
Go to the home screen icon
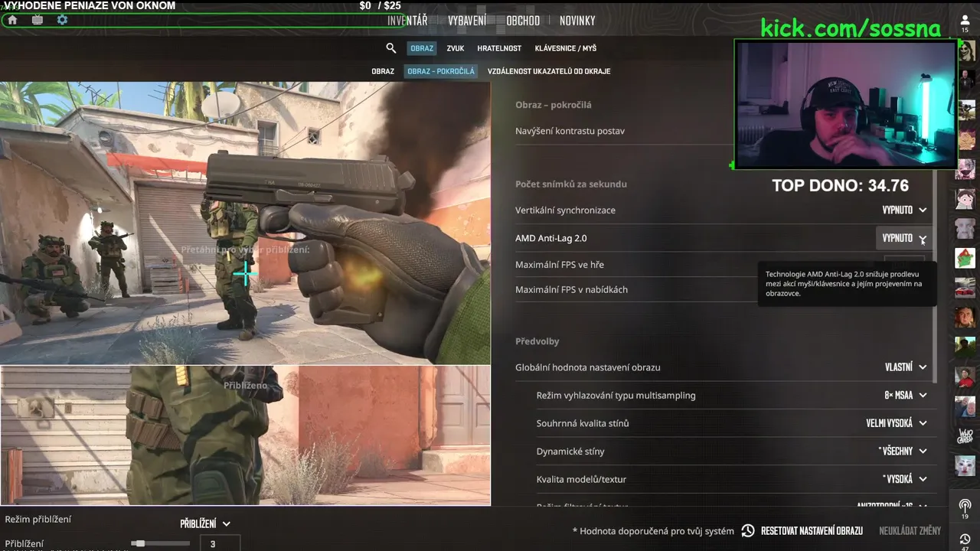tap(12, 20)
